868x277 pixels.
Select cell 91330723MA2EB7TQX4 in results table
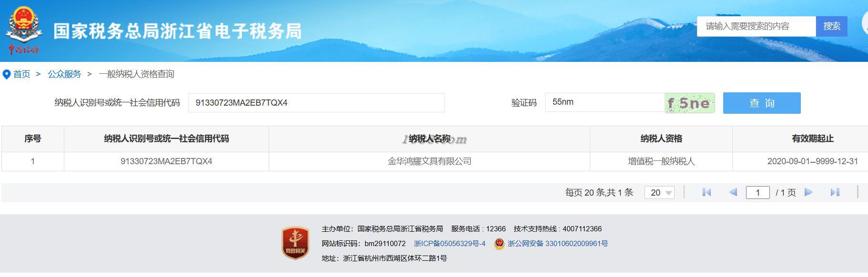pyautogui.click(x=166, y=161)
